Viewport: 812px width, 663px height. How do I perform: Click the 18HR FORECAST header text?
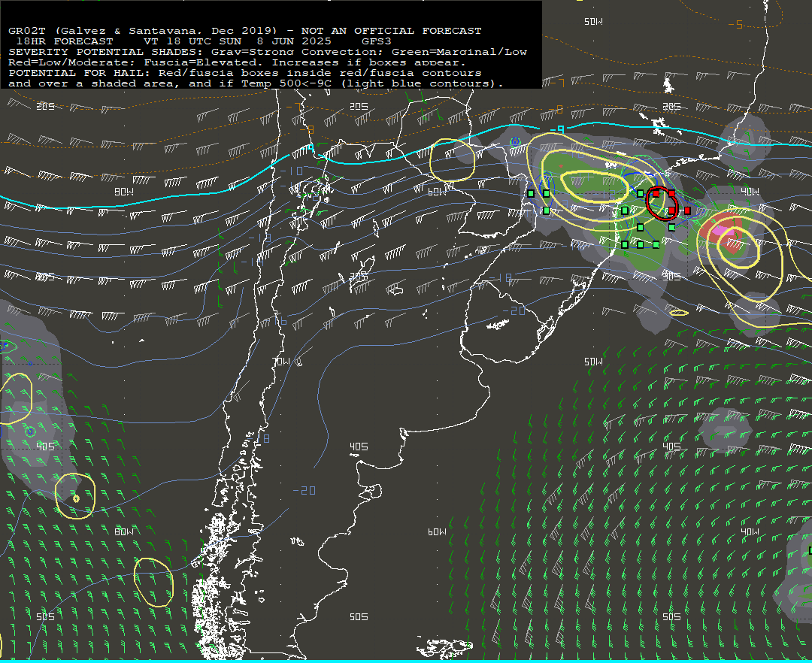(x=65, y=41)
